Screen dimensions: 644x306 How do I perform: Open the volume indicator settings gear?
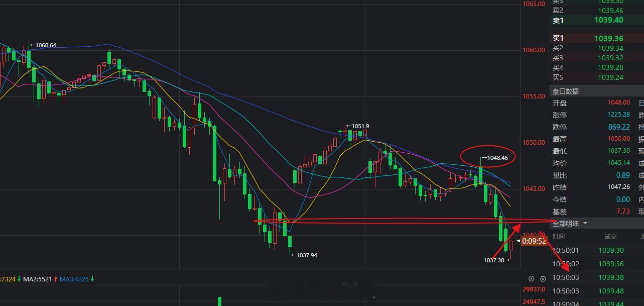pos(543,279)
